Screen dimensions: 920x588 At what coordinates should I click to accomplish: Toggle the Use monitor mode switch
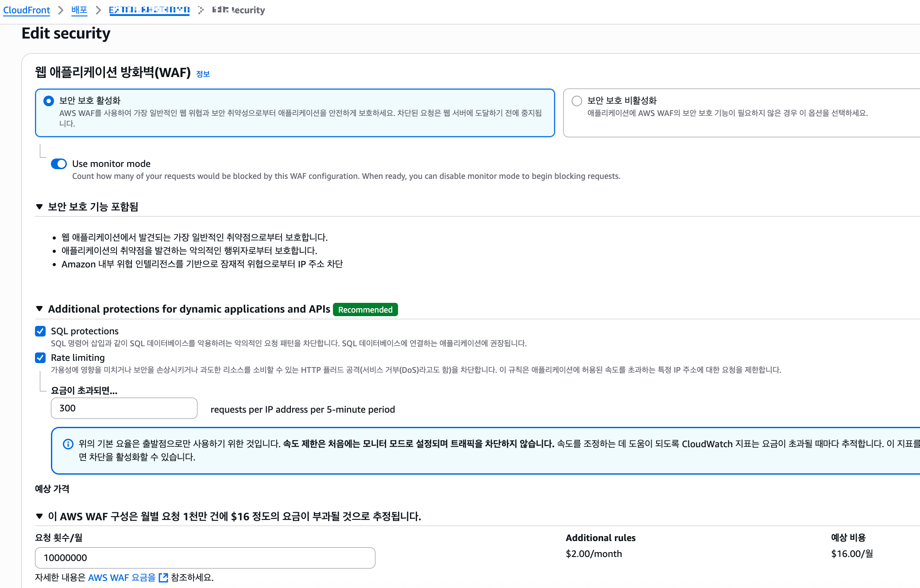(x=59, y=164)
